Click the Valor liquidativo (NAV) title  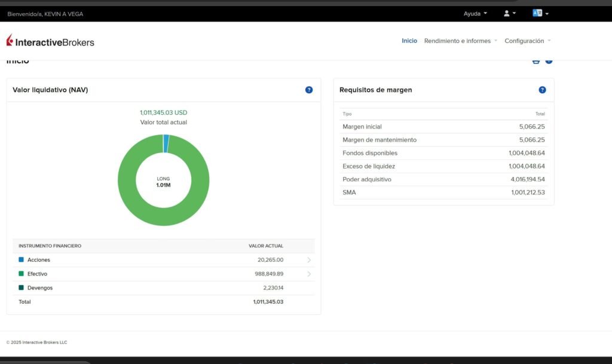pyautogui.click(x=50, y=90)
